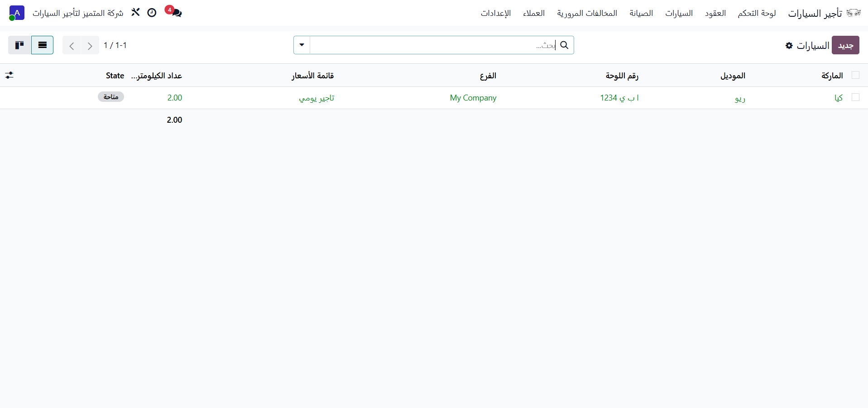Open optional columns adjust icon
The width and height of the screenshot is (868, 408).
pos(10,75)
